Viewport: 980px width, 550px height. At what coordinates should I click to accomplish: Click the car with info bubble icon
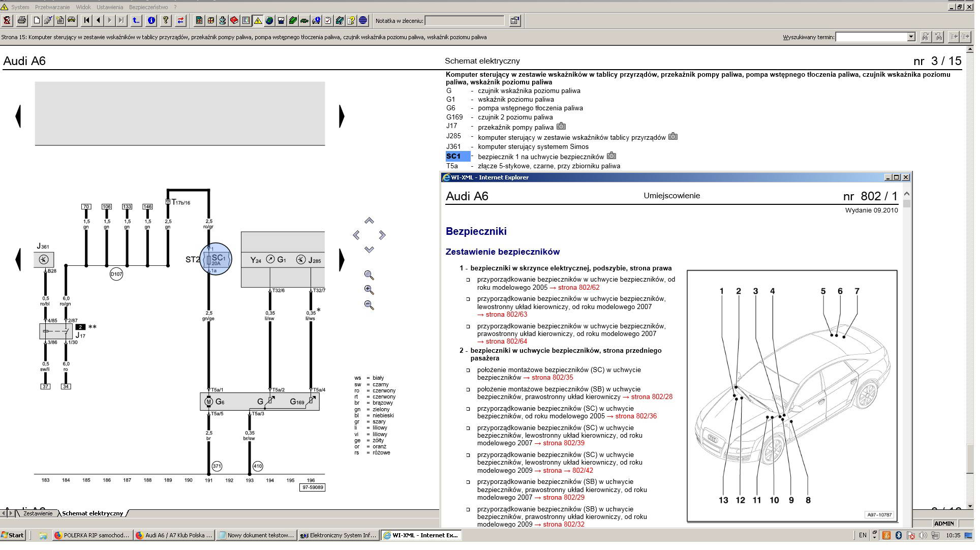(316, 21)
